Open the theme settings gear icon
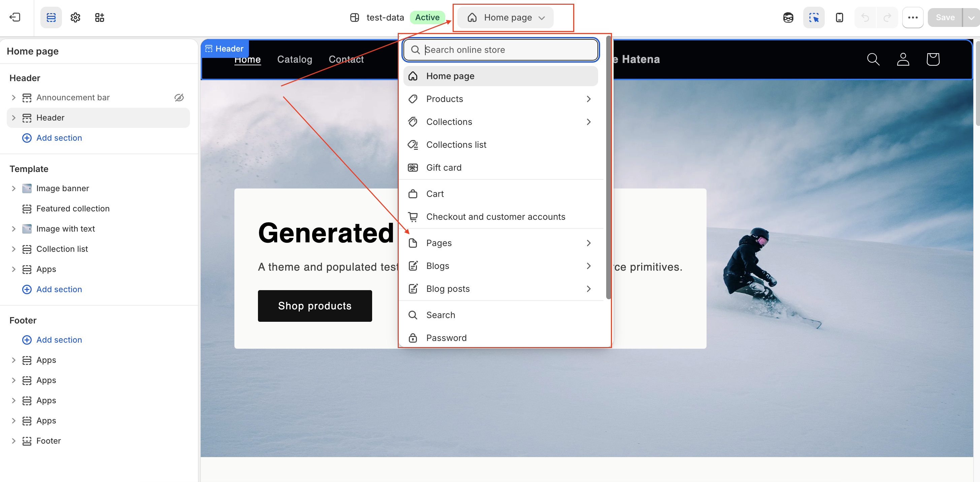Image resolution: width=980 pixels, height=482 pixels. [75, 18]
